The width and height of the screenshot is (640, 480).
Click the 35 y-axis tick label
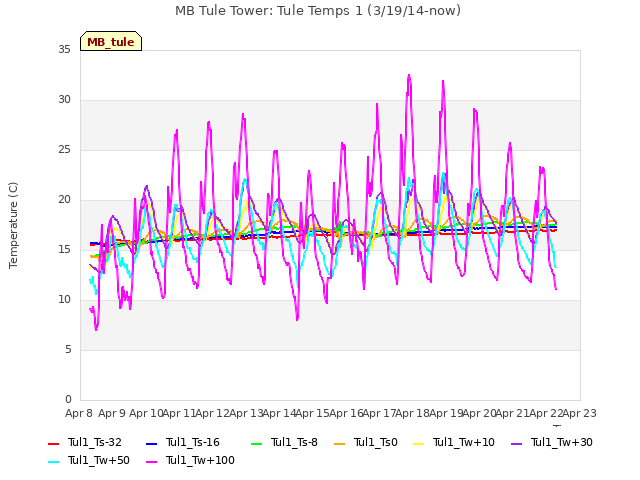64,50
